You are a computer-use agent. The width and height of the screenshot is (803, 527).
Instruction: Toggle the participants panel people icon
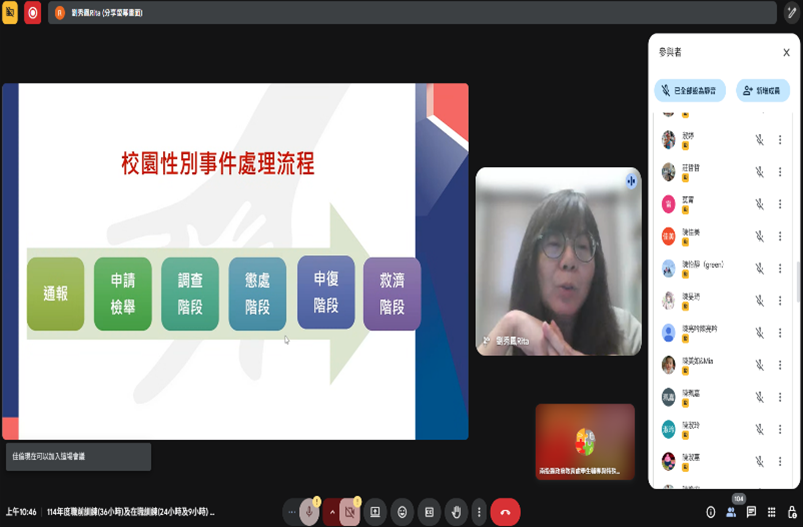pos(731,512)
